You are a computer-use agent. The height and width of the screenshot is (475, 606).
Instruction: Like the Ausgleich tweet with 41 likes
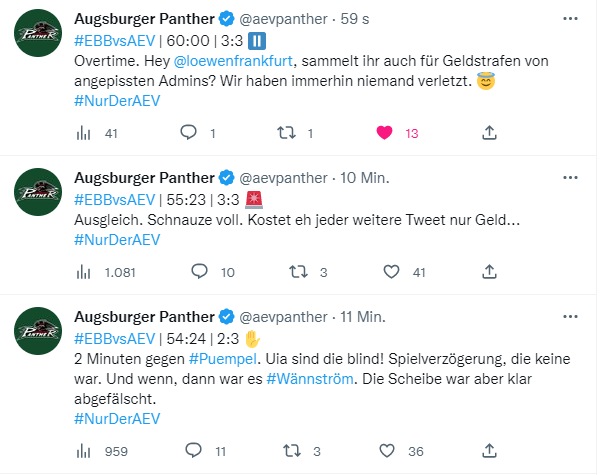pos(391,272)
